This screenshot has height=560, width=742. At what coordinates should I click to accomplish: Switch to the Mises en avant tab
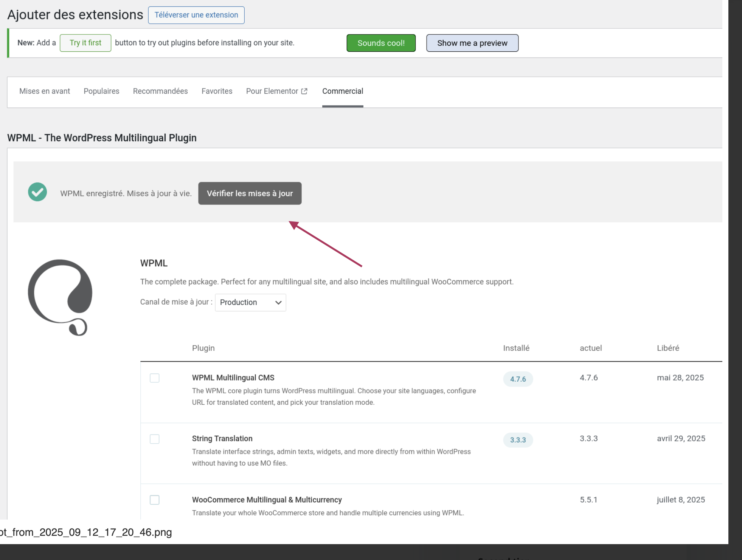click(45, 91)
